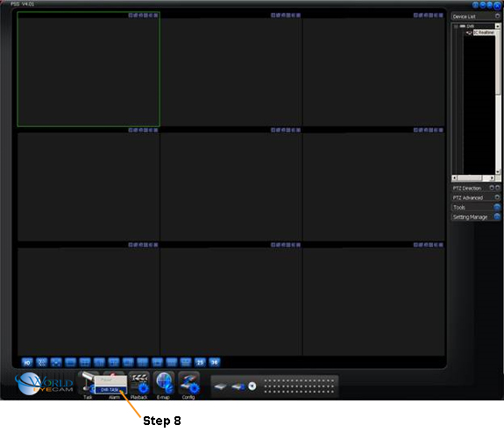
Task: Click the device list vertical scrollbar down arrow
Action: (x=498, y=173)
